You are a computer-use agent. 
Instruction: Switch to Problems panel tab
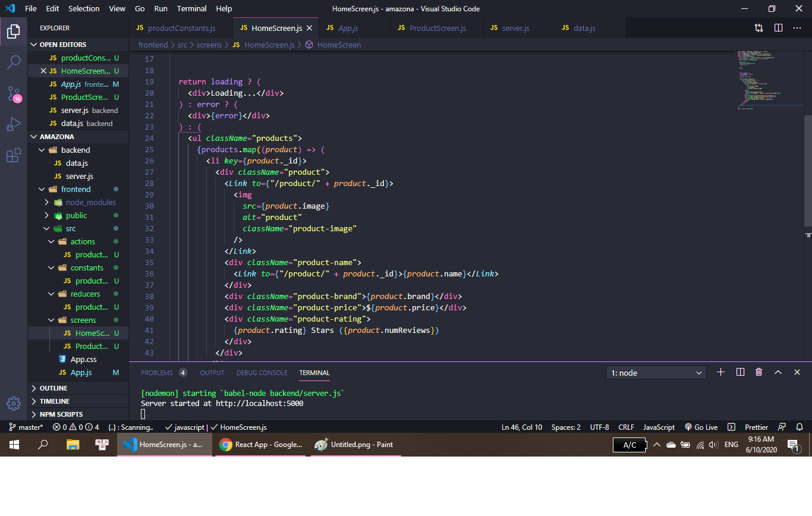163,373
